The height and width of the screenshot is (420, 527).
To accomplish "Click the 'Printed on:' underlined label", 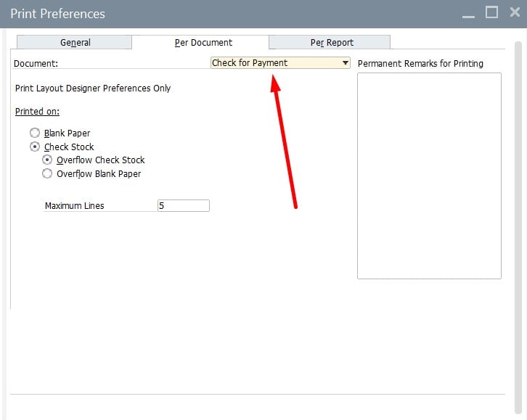I will point(37,112).
